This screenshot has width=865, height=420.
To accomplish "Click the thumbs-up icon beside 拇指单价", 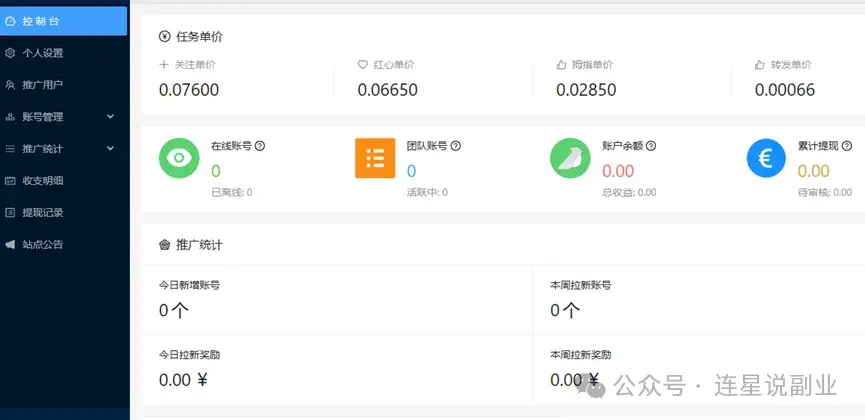I will pos(562,65).
